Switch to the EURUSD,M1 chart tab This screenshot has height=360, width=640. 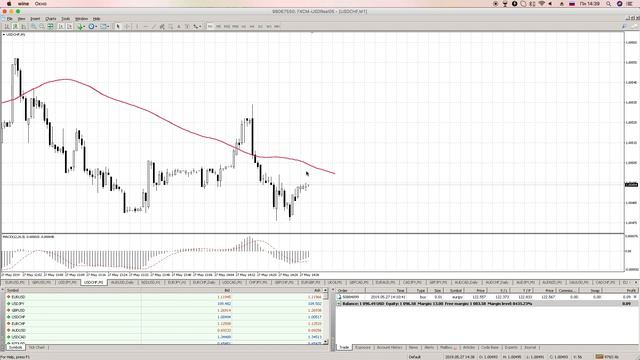pos(14,282)
